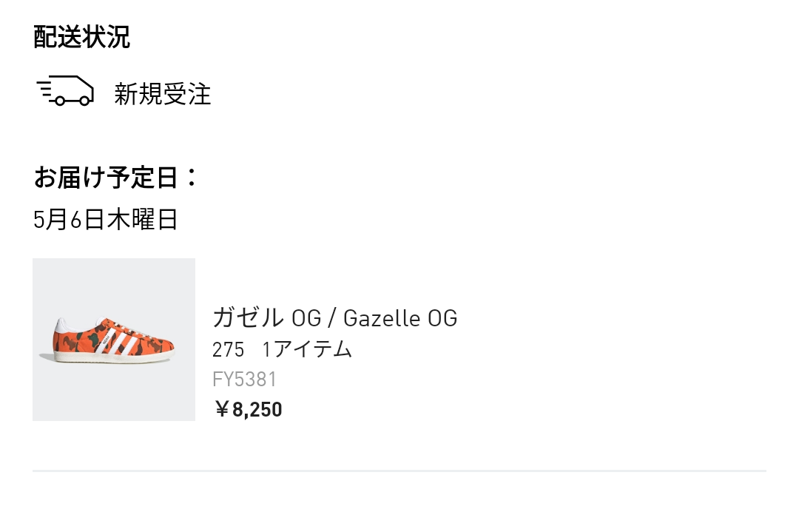The height and width of the screenshot is (532, 799).
Task: Click the ガゼル Japanese product name
Action: click(x=248, y=318)
